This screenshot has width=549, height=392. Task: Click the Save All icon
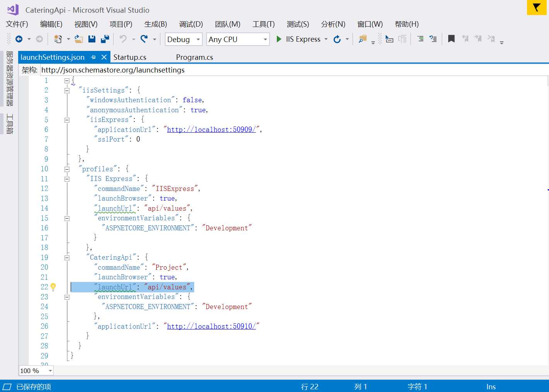pyautogui.click(x=105, y=39)
